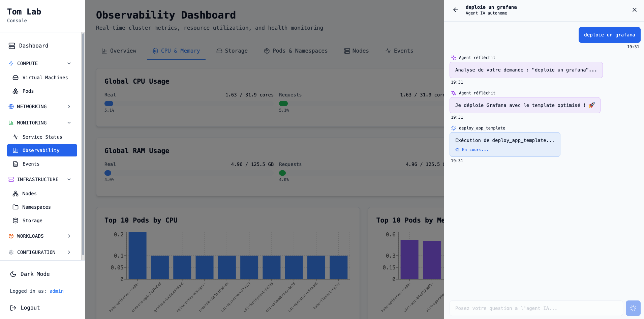Image resolution: width=644 pixels, height=319 pixels.
Task: Click the Service Status pulse icon
Action: click(16, 137)
